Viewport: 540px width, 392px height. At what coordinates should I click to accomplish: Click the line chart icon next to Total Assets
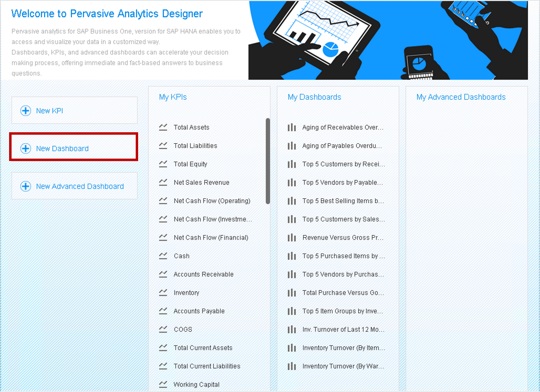click(163, 127)
